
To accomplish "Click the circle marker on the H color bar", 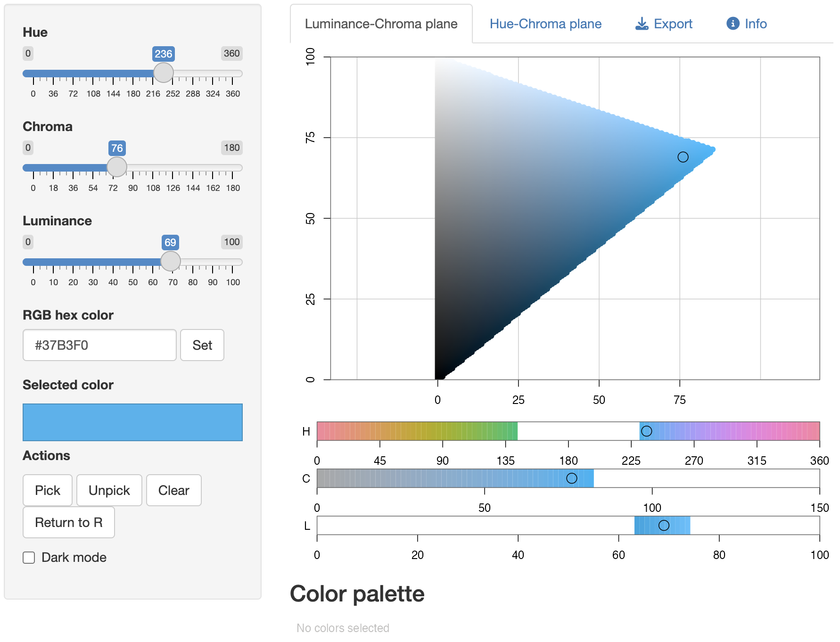I will pos(646,431).
